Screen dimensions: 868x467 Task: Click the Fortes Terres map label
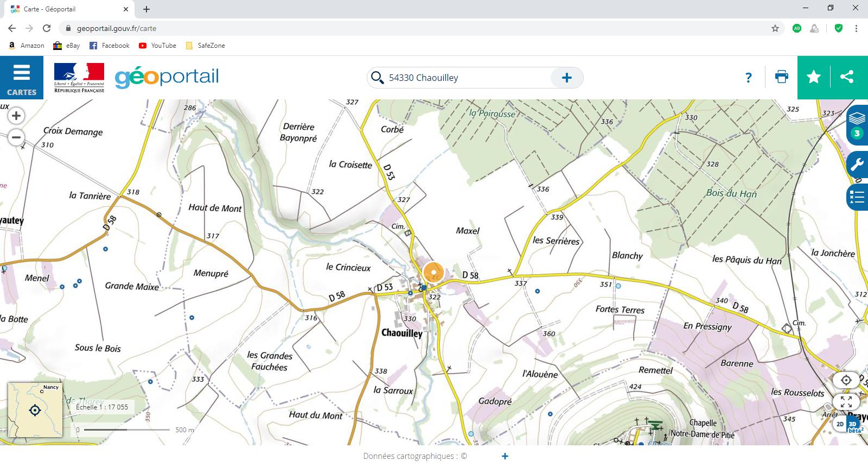click(x=620, y=310)
